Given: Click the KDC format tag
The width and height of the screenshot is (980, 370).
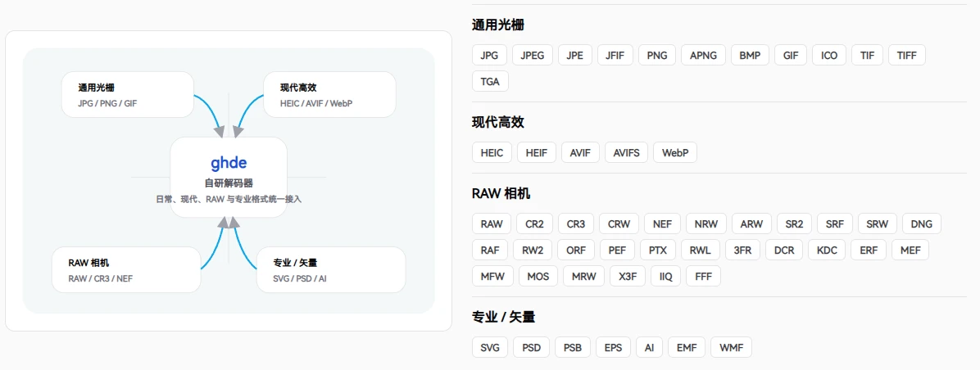Looking at the screenshot, I should (x=828, y=250).
